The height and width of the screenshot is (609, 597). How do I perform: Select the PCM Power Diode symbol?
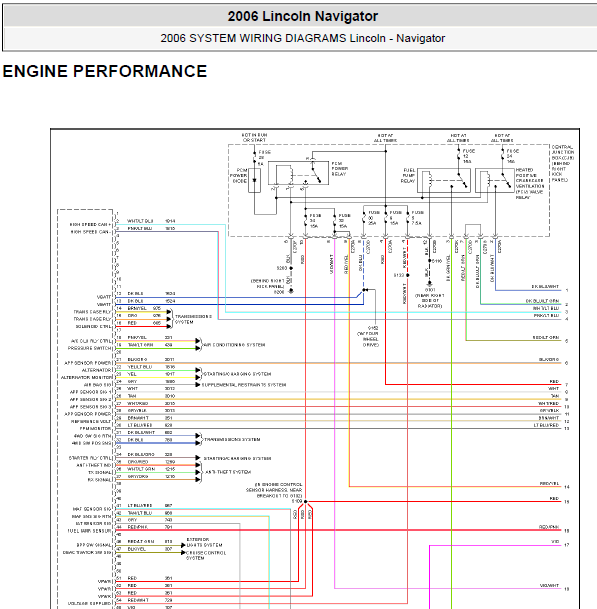coord(254,180)
